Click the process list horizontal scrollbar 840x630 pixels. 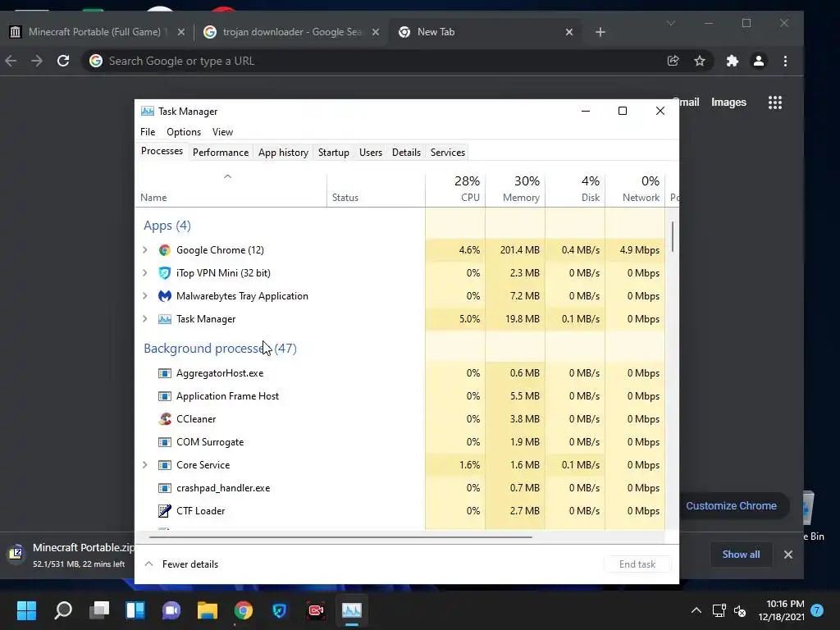(x=340, y=536)
